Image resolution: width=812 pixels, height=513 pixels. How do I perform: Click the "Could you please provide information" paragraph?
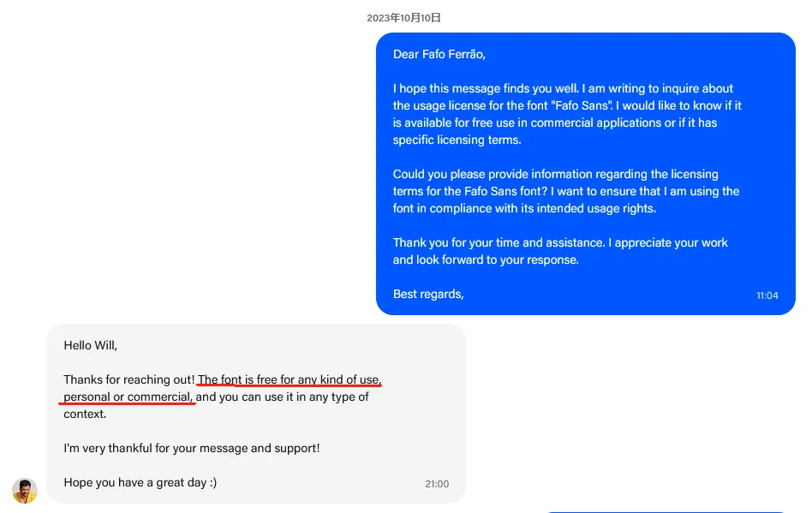566,191
